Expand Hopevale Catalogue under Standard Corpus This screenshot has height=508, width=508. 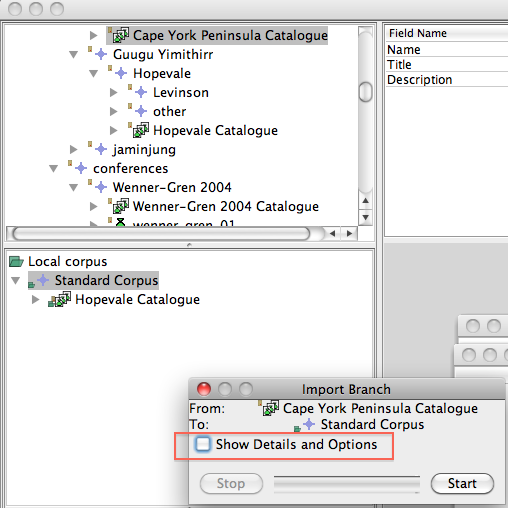tap(35, 299)
